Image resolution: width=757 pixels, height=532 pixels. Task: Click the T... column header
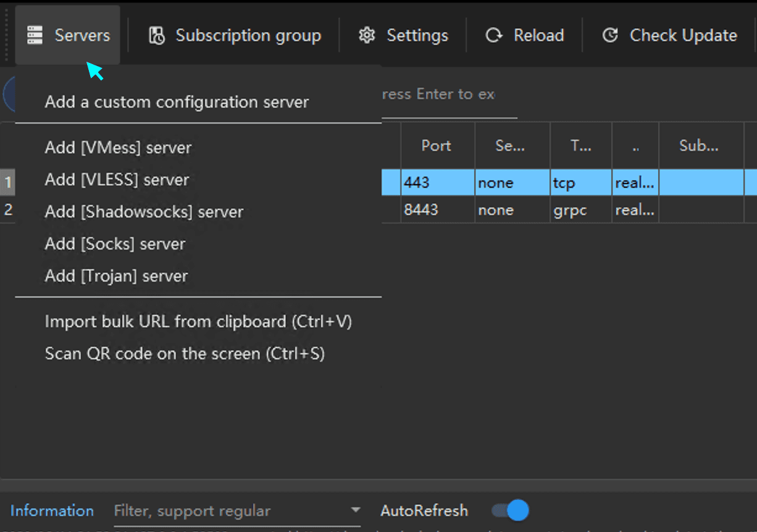tap(580, 146)
